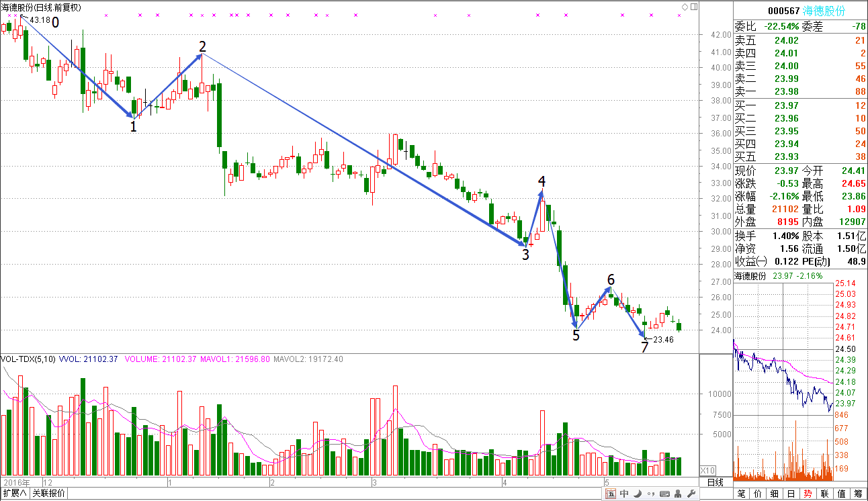The height and width of the screenshot is (501, 868).
Task: Click the diamond icon above the chart
Action: pyautogui.click(x=685, y=7)
